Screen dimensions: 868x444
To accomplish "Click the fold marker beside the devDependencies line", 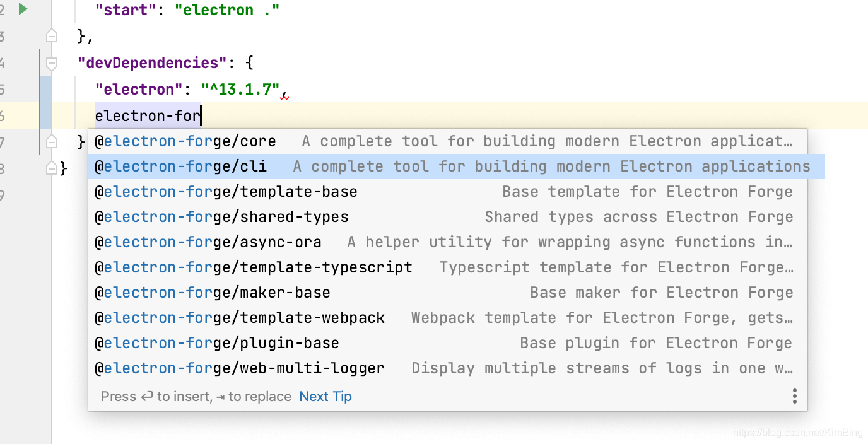I will tap(52, 62).
